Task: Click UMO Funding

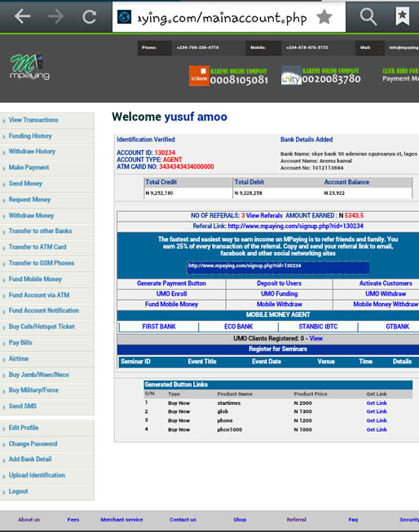Action: click(279, 294)
